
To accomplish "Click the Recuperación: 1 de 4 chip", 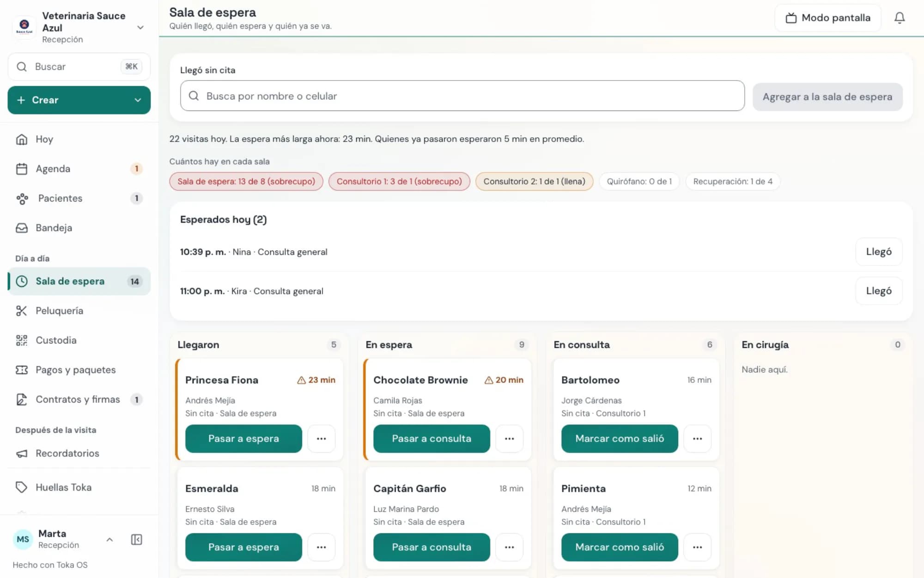I will (x=733, y=181).
